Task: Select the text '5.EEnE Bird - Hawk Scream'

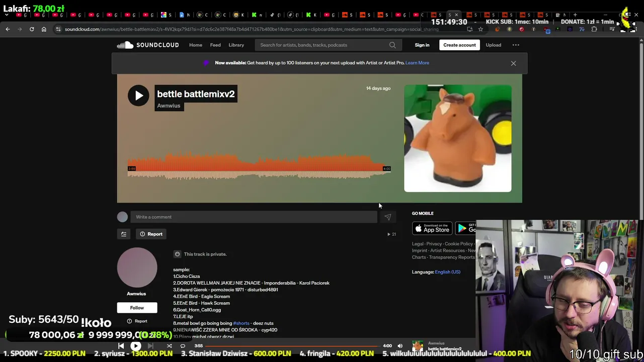Action: pyautogui.click(x=201, y=303)
